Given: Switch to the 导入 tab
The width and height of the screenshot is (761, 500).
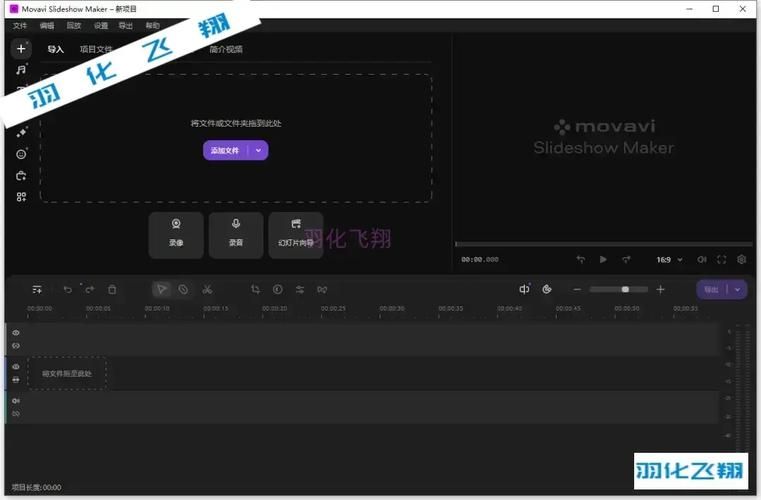Looking at the screenshot, I should coord(56,49).
